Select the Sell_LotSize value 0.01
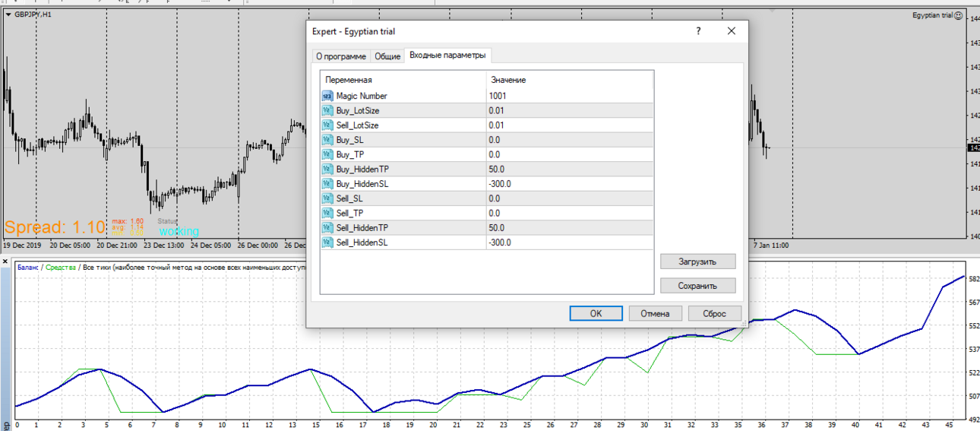The width and height of the screenshot is (980, 431). click(x=497, y=125)
